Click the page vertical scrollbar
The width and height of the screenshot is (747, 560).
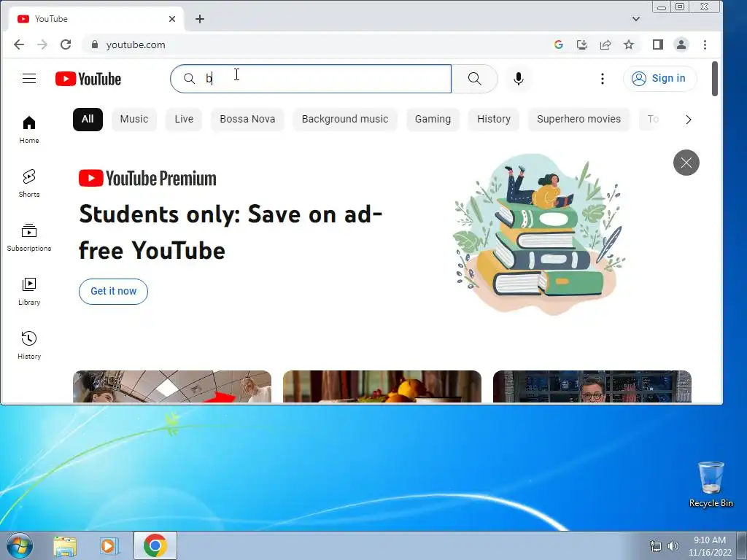click(x=715, y=79)
